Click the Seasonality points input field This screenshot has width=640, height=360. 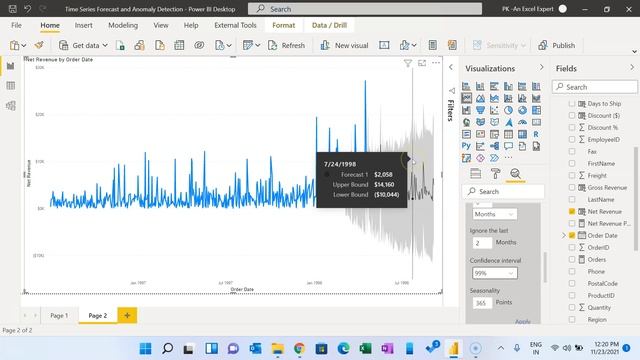click(482, 303)
